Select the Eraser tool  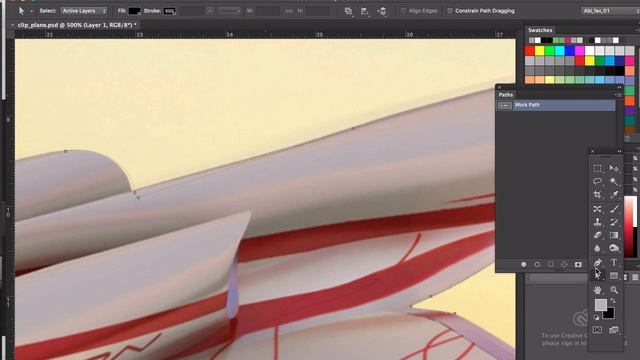click(x=597, y=235)
